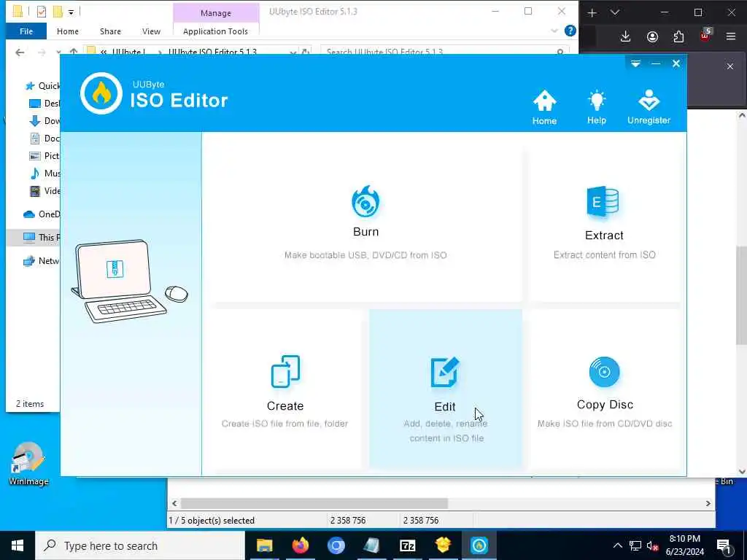Open the Copy Disc tool
This screenshot has height=560, width=747.
[x=605, y=391]
